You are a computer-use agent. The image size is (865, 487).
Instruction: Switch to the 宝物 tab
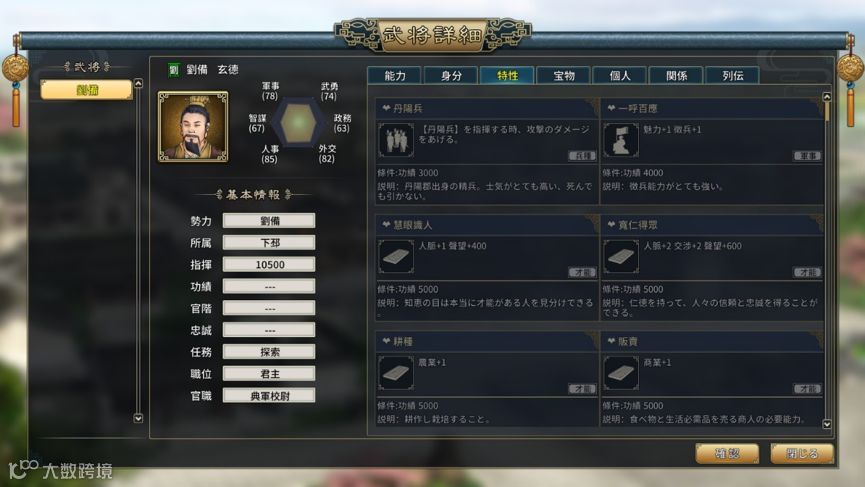point(564,76)
